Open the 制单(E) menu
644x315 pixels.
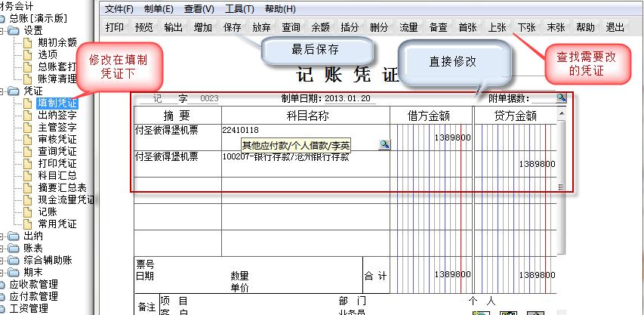click(x=159, y=9)
